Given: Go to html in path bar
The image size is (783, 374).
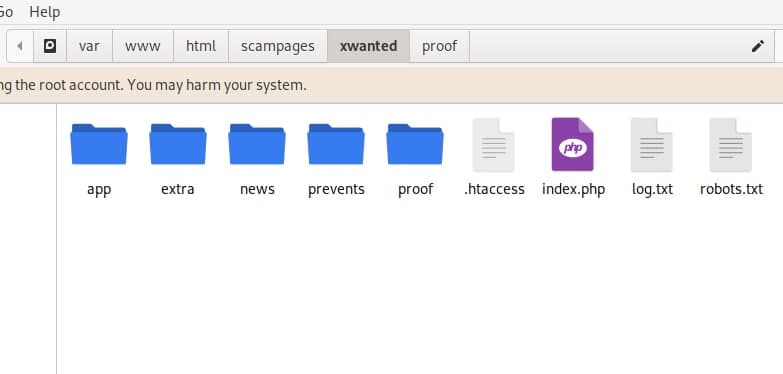Looking at the screenshot, I should tap(201, 46).
